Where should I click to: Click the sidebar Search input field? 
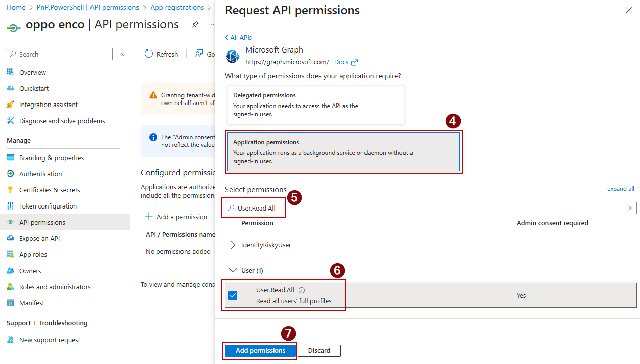point(59,54)
